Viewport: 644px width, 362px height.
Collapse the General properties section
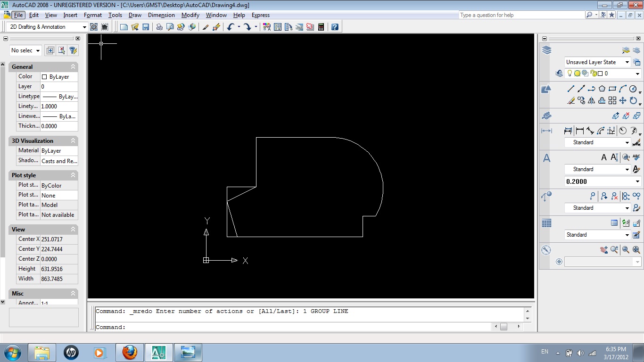(73, 67)
